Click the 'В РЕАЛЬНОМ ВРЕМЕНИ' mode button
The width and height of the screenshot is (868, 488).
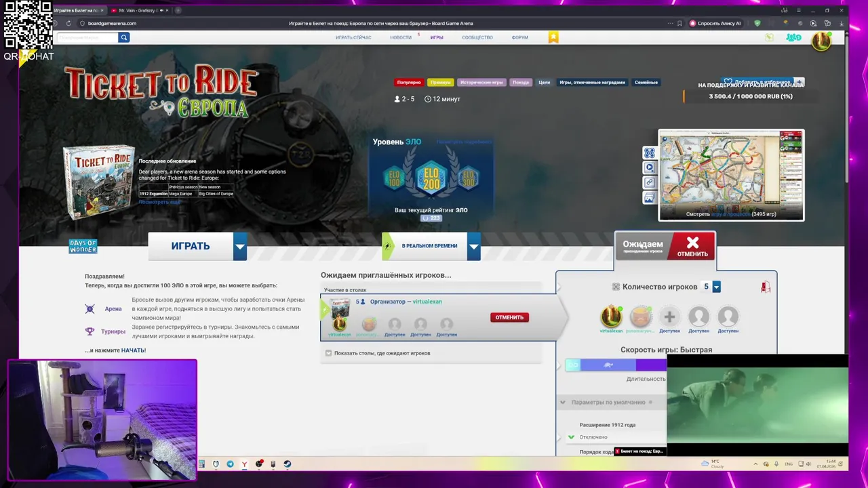(425, 246)
